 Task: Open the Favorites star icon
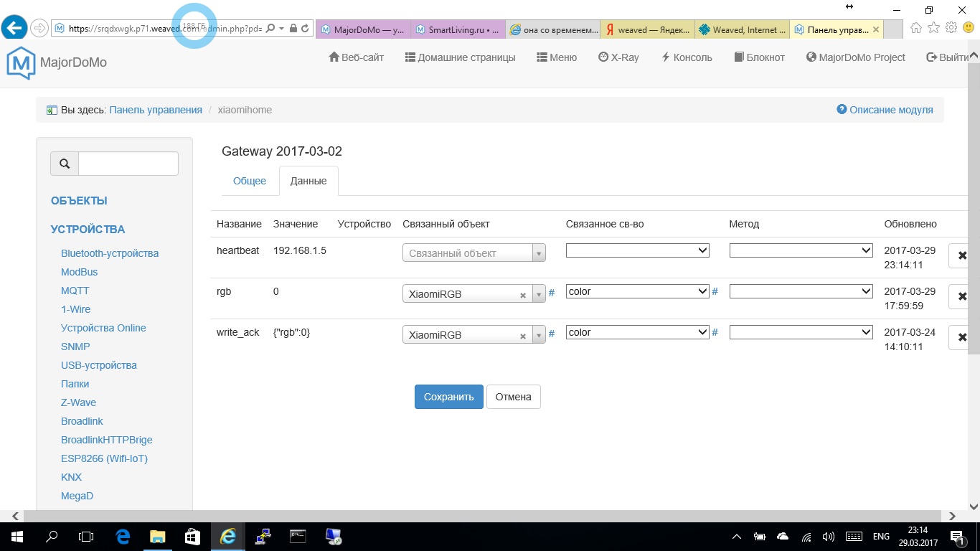click(x=933, y=28)
